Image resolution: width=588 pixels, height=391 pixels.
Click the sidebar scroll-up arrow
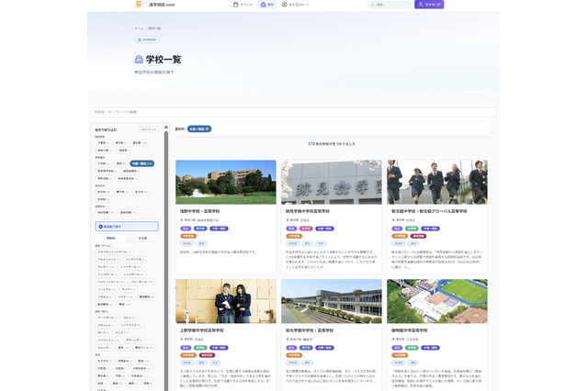166,127
